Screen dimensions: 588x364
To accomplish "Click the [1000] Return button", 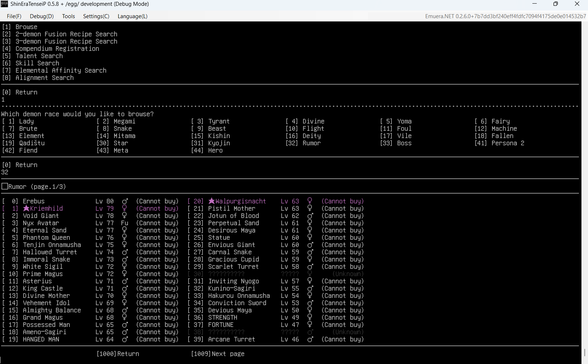I will (118, 354).
